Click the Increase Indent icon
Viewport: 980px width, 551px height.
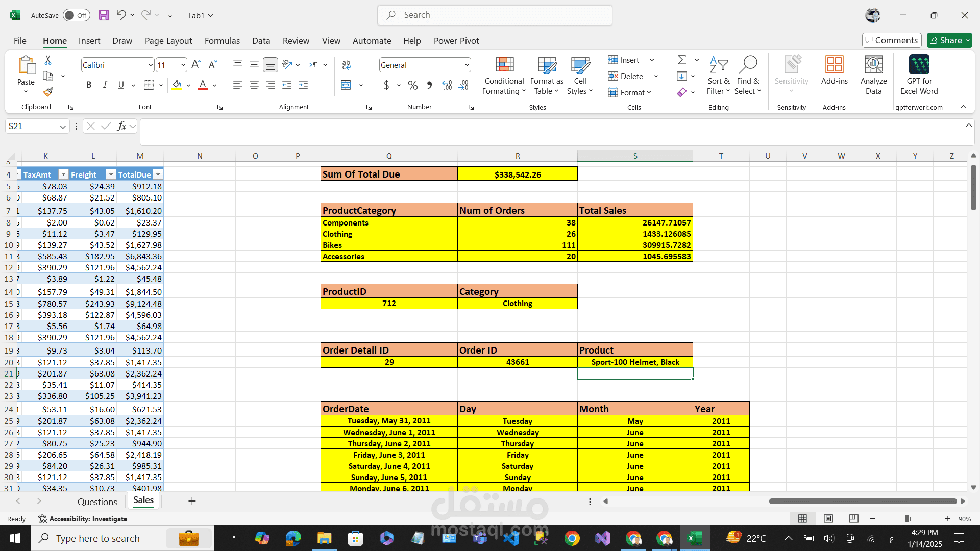[x=303, y=85]
